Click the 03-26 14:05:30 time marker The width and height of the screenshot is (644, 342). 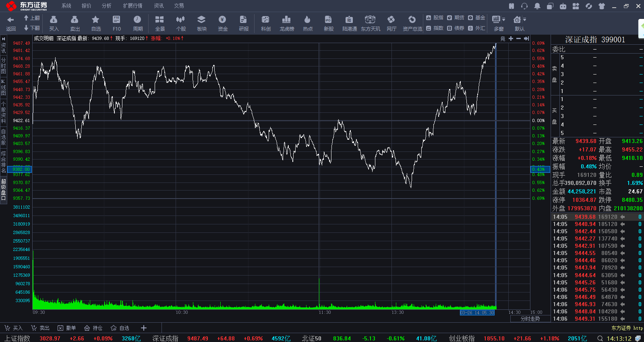(x=477, y=313)
